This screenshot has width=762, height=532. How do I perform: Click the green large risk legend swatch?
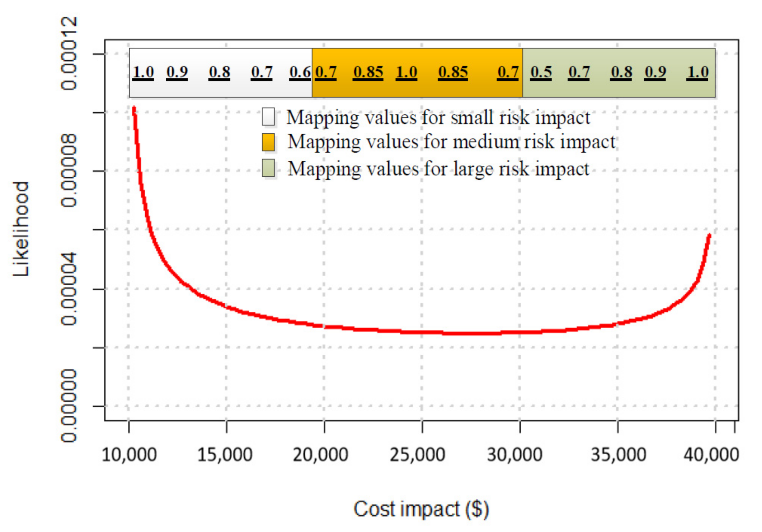click(268, 168)
